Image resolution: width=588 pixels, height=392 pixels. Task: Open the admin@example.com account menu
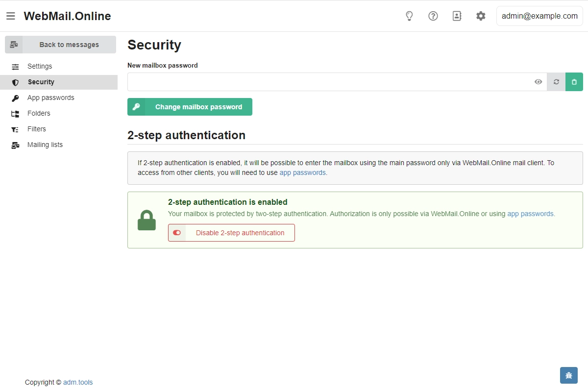coord(539,16)
